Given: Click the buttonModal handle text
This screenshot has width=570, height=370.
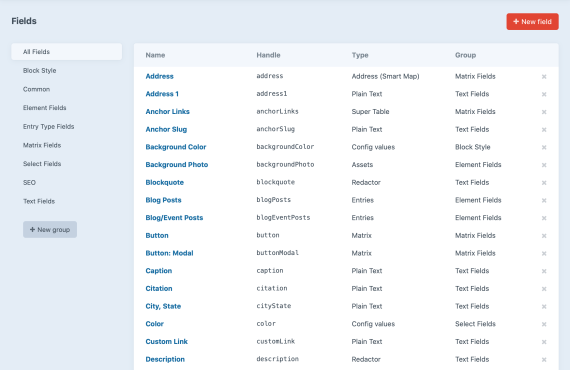Looking at the screenshot, I should [x=277, y=253].
